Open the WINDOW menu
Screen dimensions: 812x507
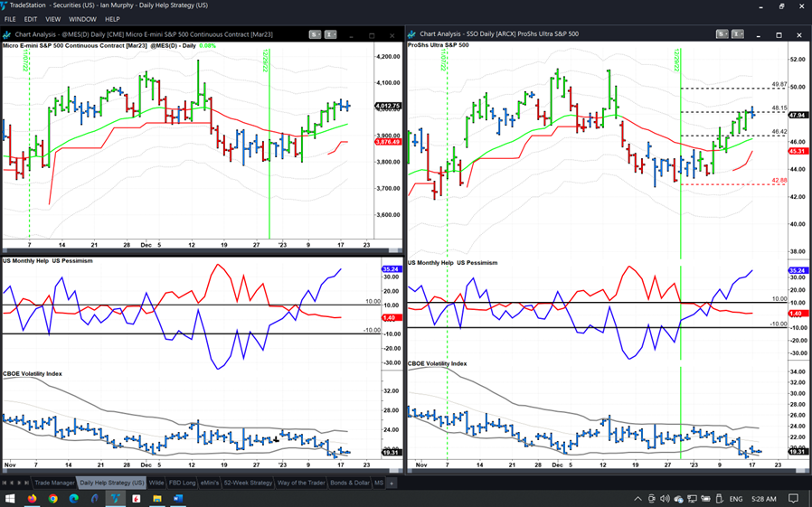(x=82, y=19)
